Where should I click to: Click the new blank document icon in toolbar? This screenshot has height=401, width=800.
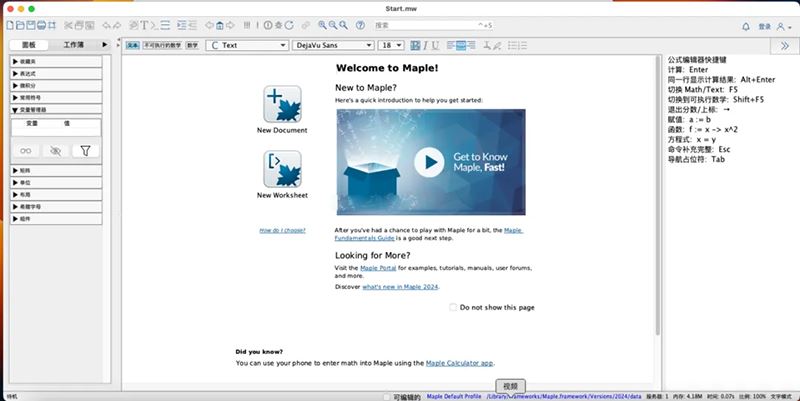10,25
